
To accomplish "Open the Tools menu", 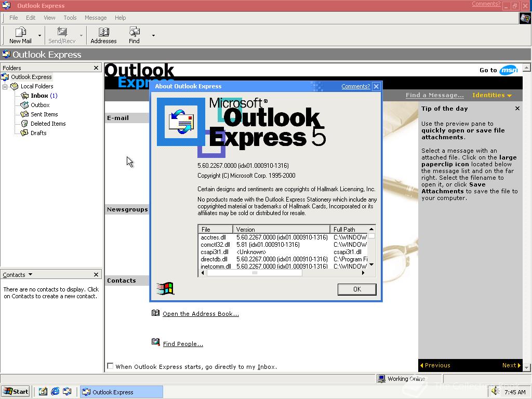I will pos(70,18).
